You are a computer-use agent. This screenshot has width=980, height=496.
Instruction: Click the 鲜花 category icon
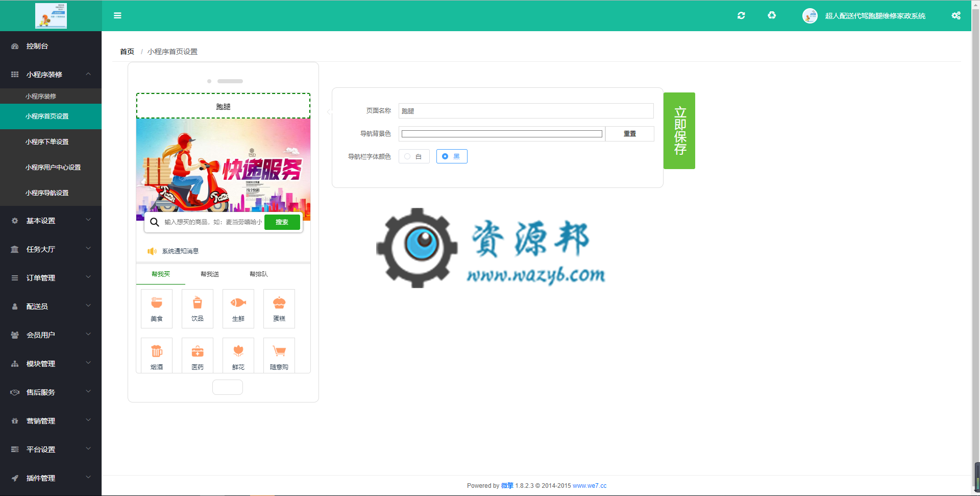pyautogui.click(x=238, y=351)
